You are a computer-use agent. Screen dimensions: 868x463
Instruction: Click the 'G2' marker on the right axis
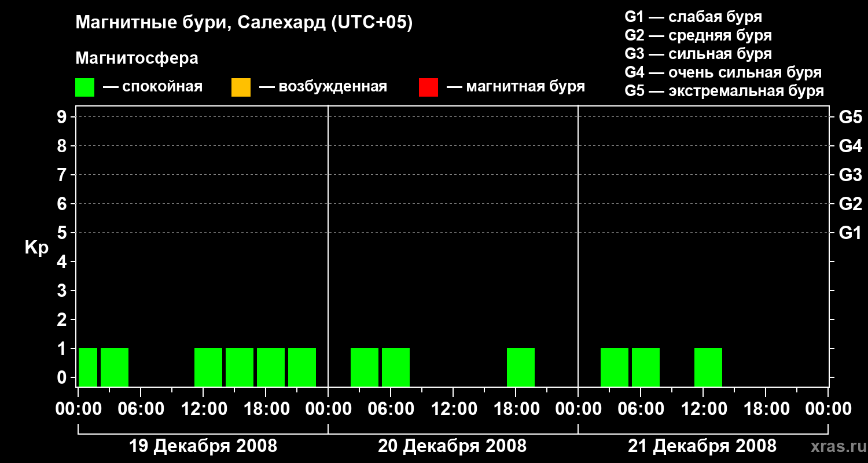[x=850, y=204]
